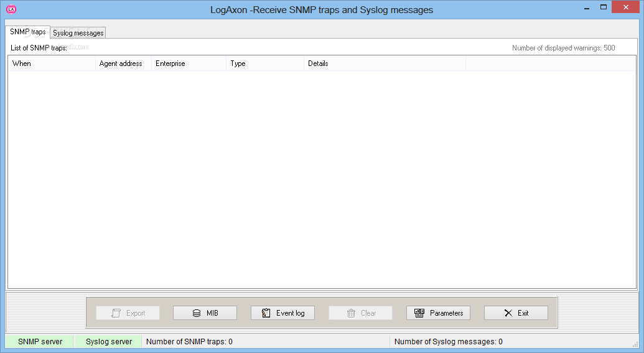Viewport: 644px width, 353px height.
Task: Click the Clear button
Action: pyautogui.click(x=360, y=313)
